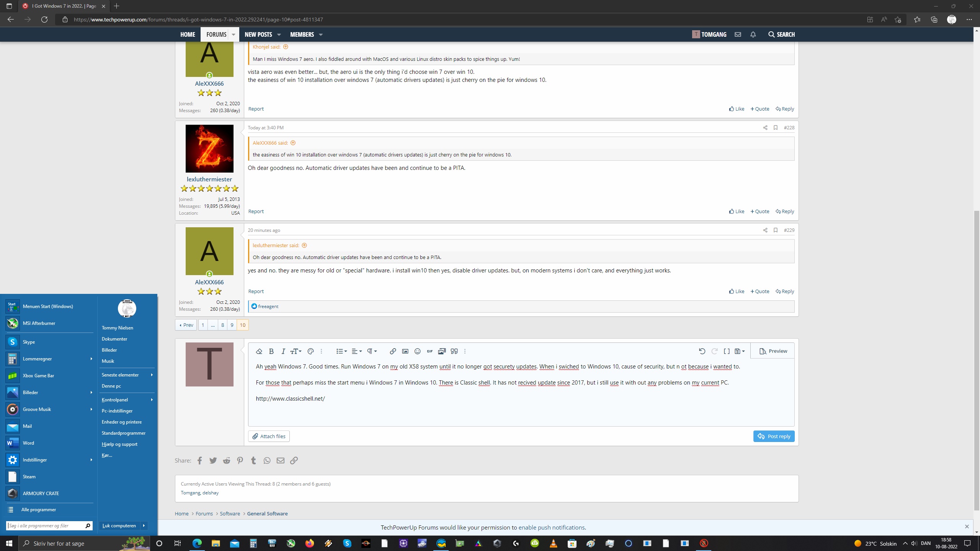Open the list options dropdown in editor
This screenshot has height=551, width=980.
pyautogui.click(x=341, y=351)
